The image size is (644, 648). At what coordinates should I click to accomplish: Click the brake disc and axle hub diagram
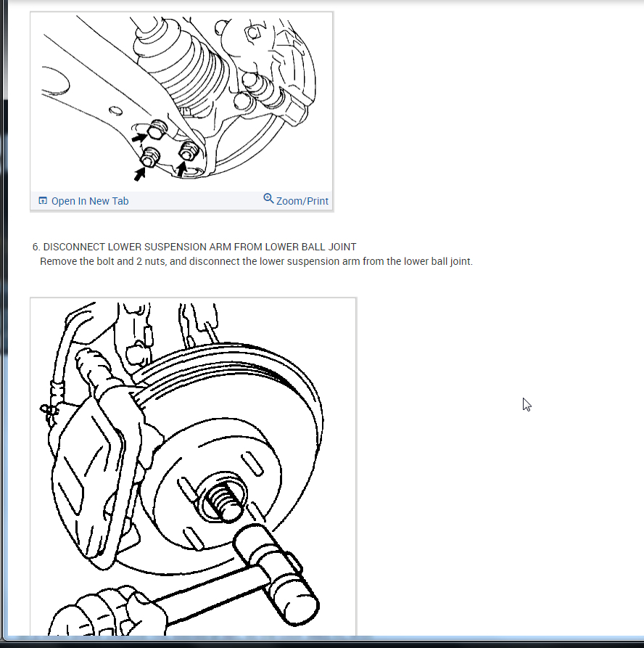[193, 467]
